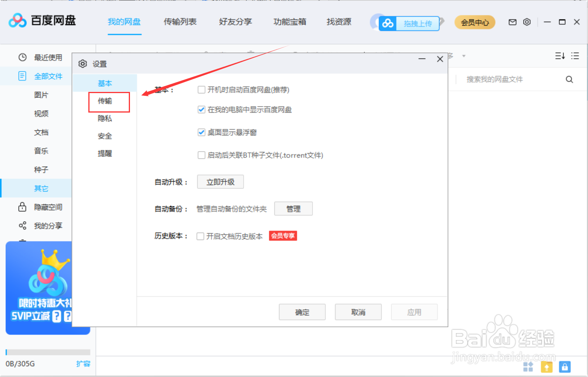Select 文档 in the sidebar
The image size is (588, 377).
point(41,132)
